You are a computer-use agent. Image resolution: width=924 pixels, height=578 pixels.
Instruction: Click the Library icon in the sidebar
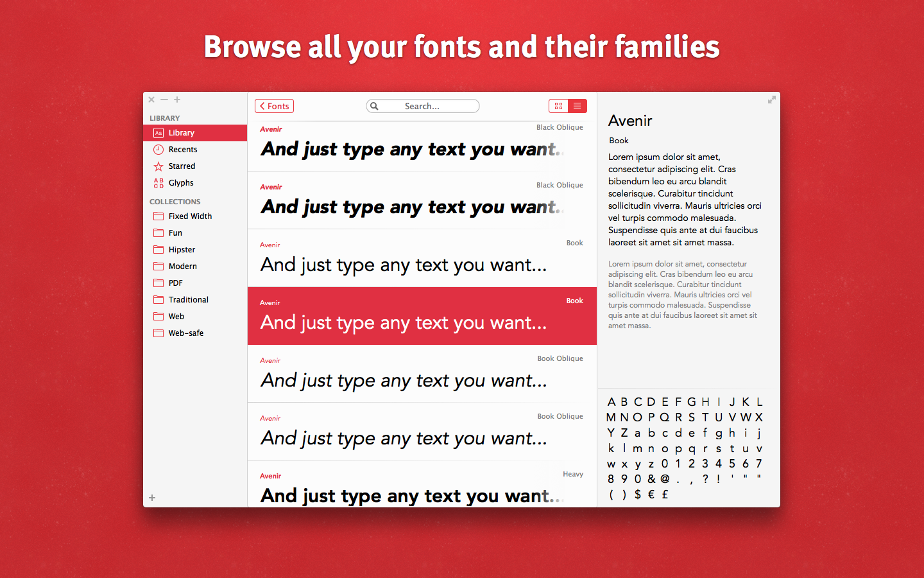click(158, 133)
